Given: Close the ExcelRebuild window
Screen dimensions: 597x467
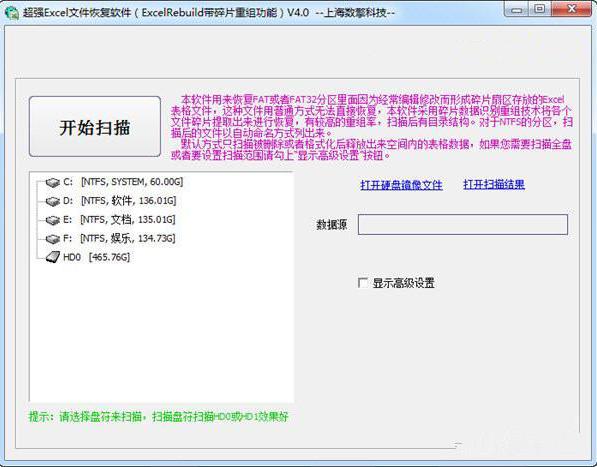Looking at the screenshot, I should 571,10.
